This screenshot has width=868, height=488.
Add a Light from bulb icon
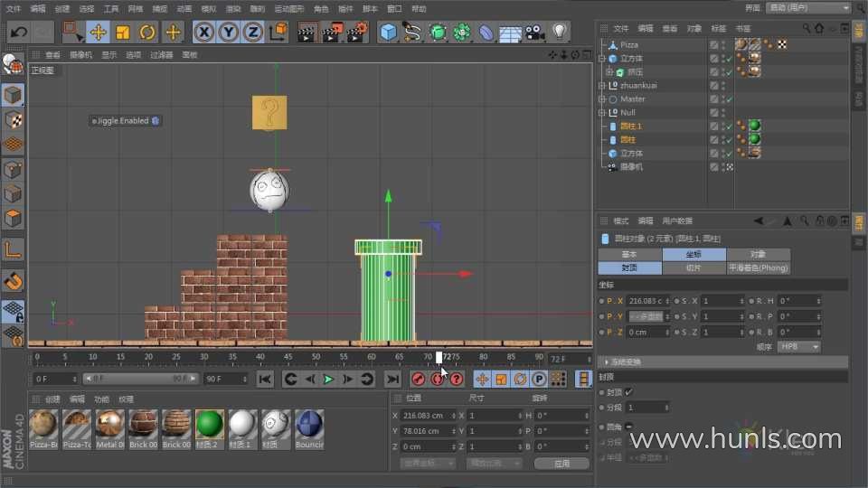[x=560, y=33]
